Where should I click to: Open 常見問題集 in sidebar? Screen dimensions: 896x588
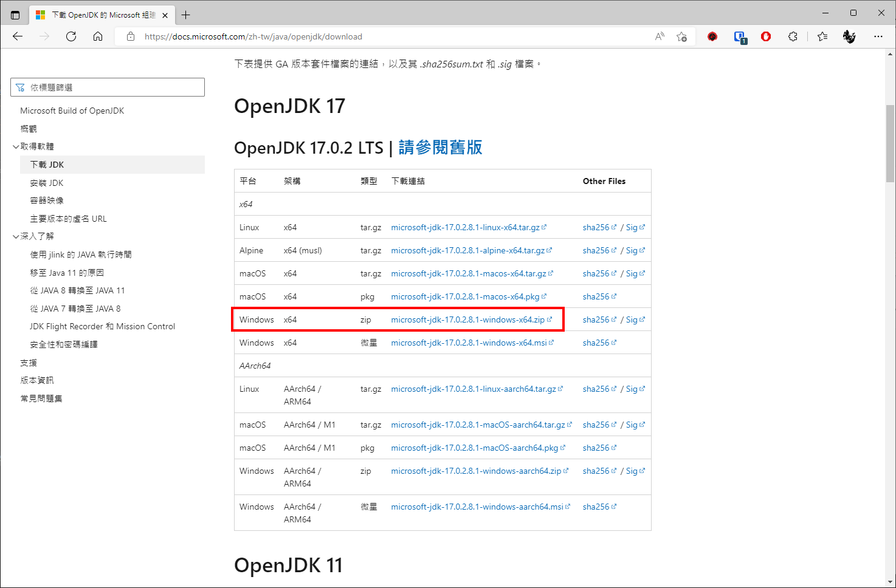tap(41, 398)
